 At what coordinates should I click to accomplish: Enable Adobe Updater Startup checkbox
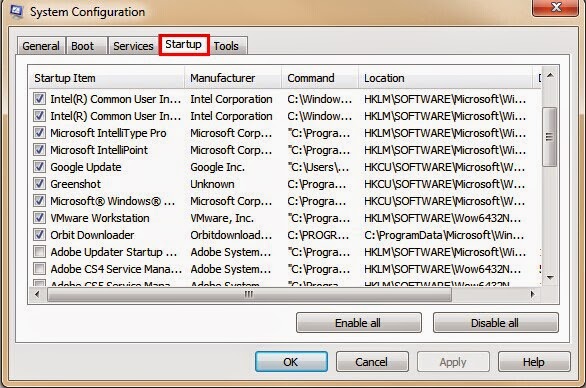[39, 252]
